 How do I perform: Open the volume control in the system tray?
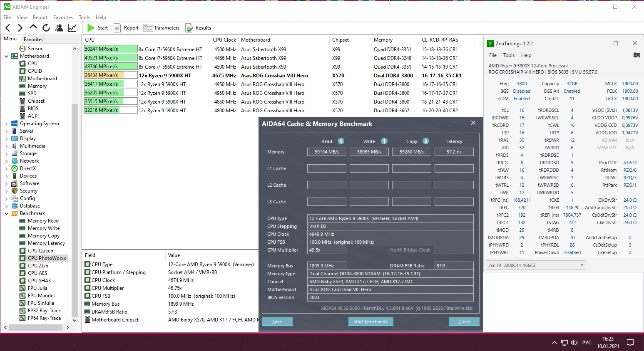(574, 343)
